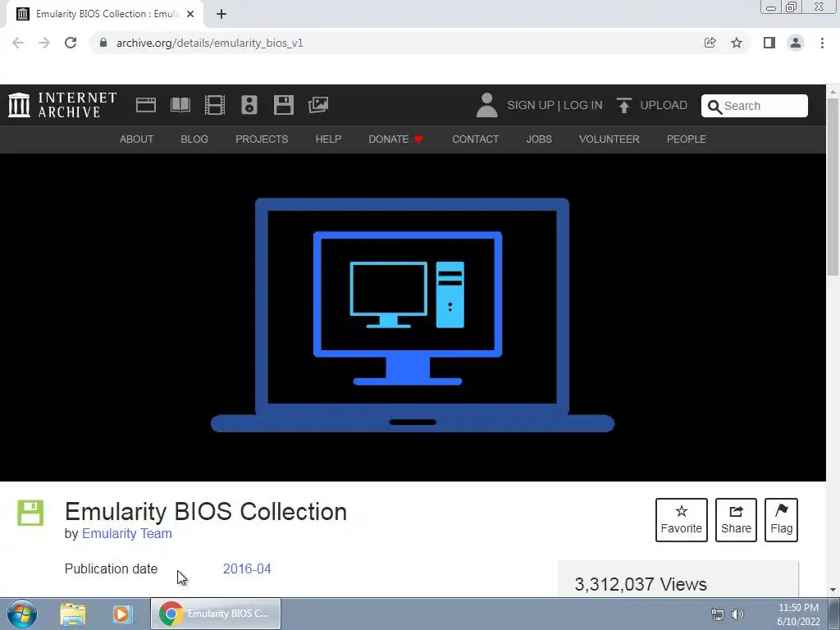Viewport: 840px width, 630px height.
Task: Open the PEOPLE menu item
Action: (x=687, y=139)
